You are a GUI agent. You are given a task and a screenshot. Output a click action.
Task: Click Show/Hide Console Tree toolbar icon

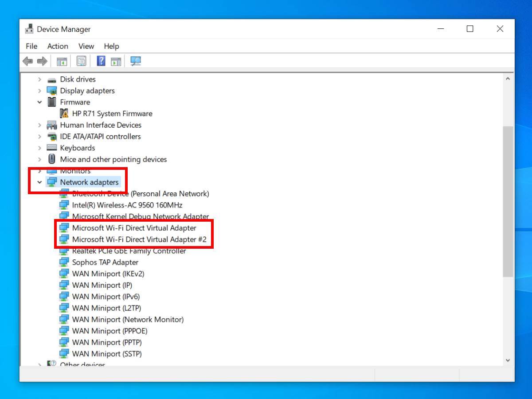click(x=62, y=61)
